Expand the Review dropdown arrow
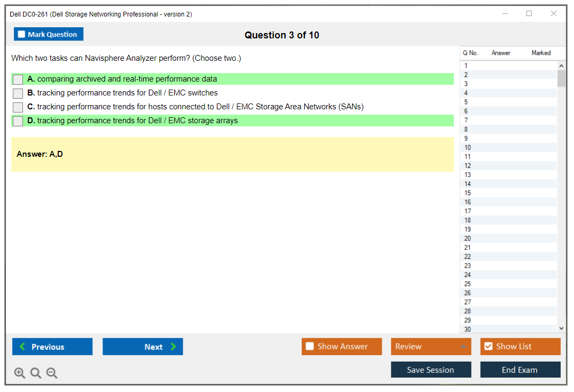Screen dimensions: 574x392 coord(463,347)
